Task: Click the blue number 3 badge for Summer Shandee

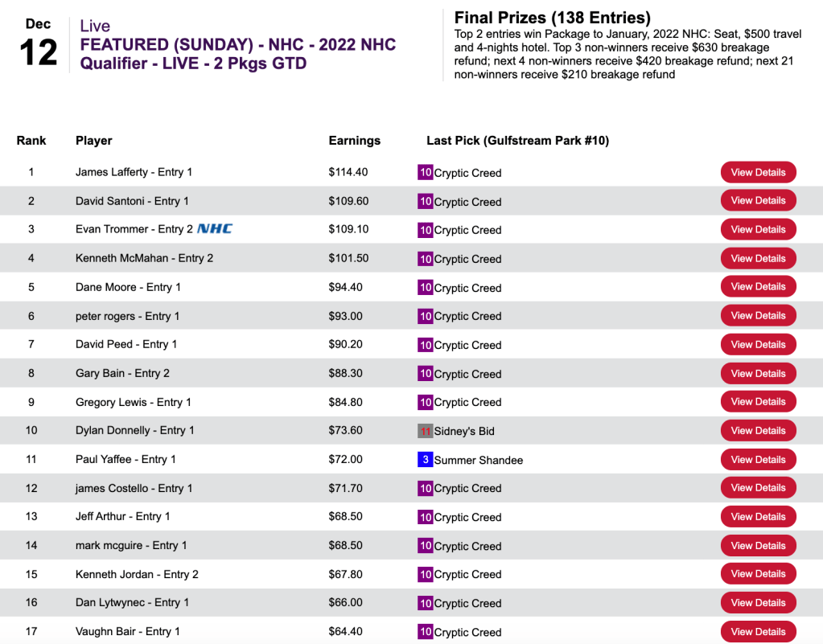Action: [426, 460]
